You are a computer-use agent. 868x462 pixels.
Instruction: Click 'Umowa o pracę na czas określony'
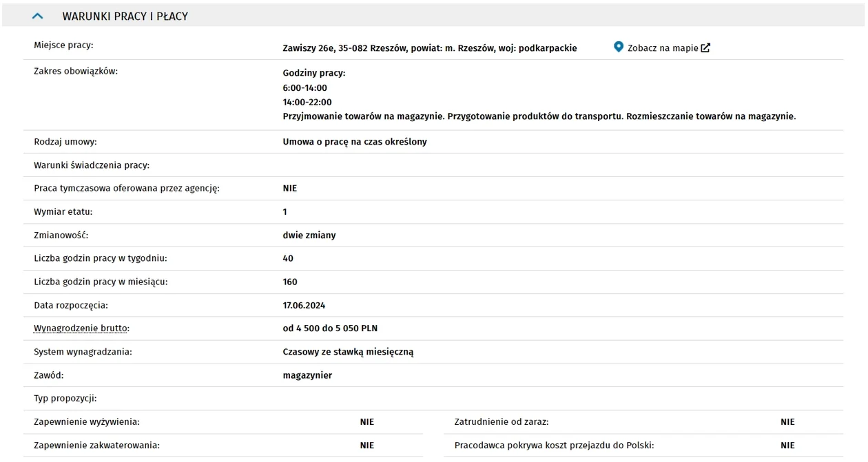(355, 142)
